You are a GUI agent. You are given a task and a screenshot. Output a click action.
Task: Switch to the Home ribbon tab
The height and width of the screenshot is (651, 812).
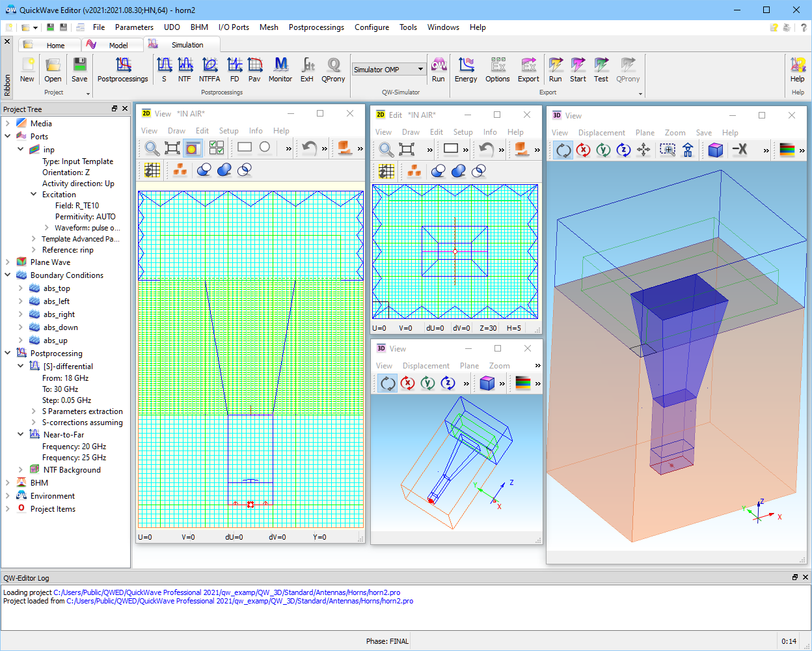tap(51, 45)
